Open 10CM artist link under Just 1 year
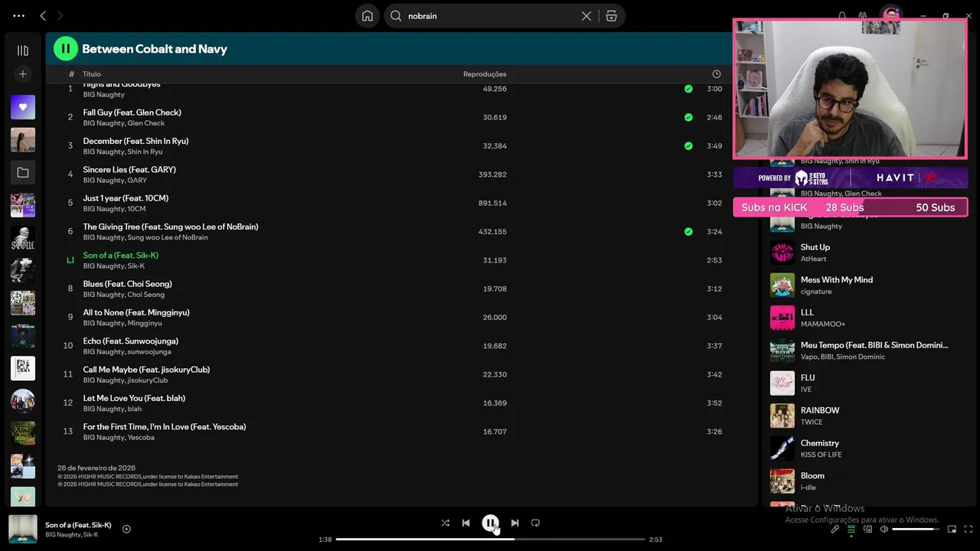980x551 pixels. (x=136, y=209)
